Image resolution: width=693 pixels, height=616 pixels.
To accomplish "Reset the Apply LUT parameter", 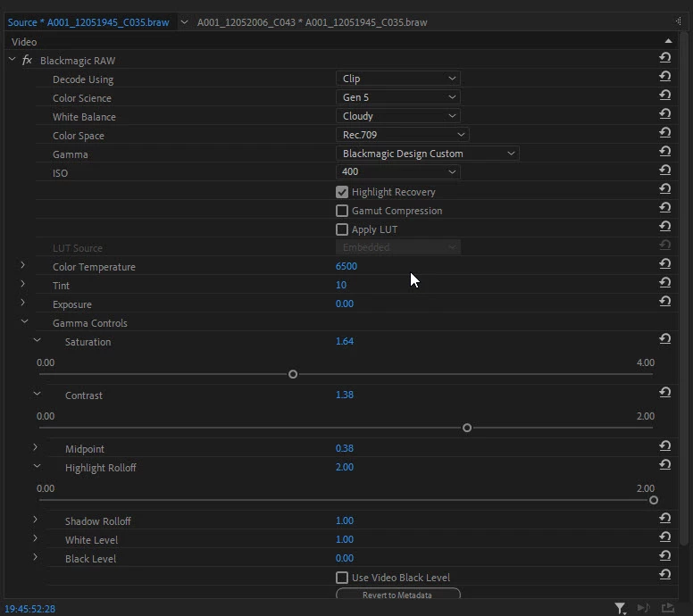I will (664, 227).
